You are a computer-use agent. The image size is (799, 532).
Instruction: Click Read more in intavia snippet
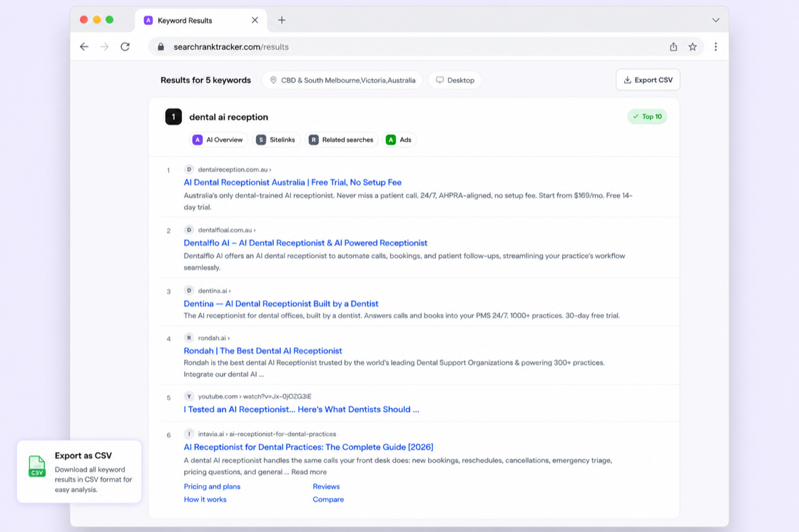pyautogui.click(x=309, y=472)
